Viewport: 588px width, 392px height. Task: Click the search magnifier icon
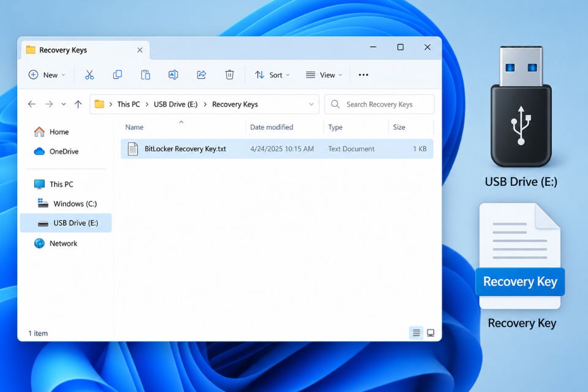pyautogui.click(x=335, y=104)
